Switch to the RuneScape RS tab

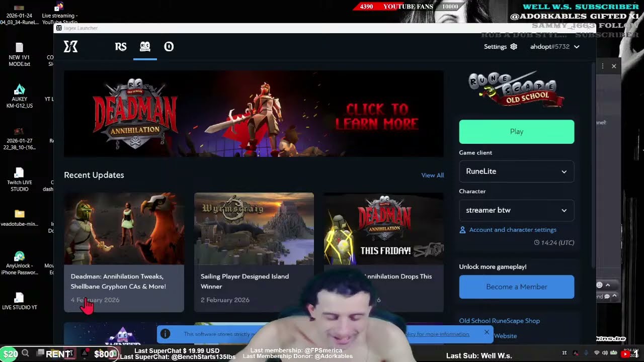click(121, 47)
